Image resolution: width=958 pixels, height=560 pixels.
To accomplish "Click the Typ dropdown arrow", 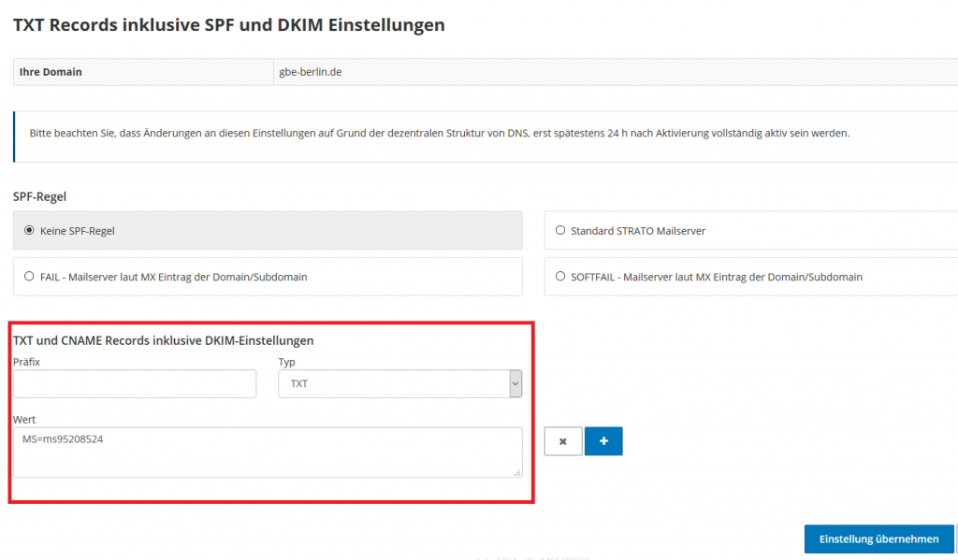I will pos(515,383).
